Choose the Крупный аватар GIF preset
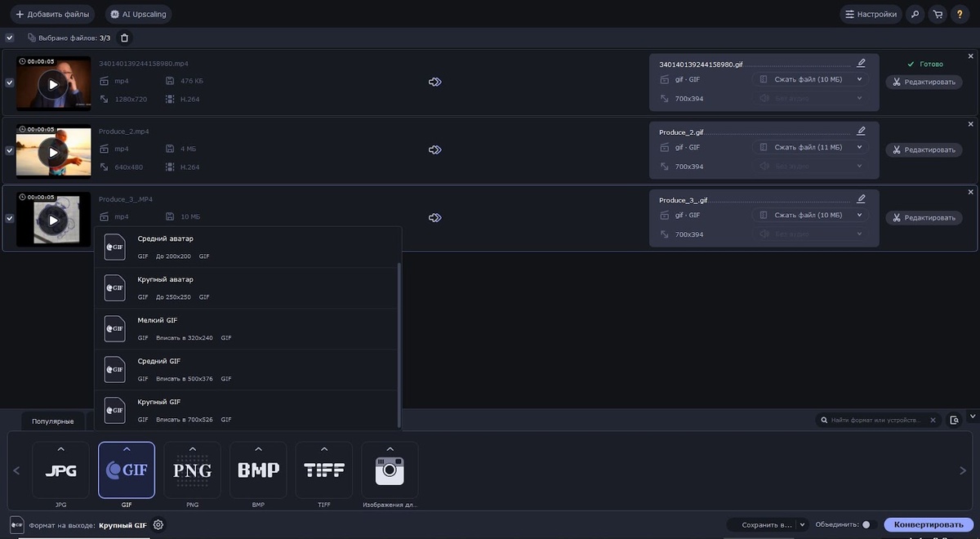The height and width of the screenshot is (539, 980). (x=246, y=287)
